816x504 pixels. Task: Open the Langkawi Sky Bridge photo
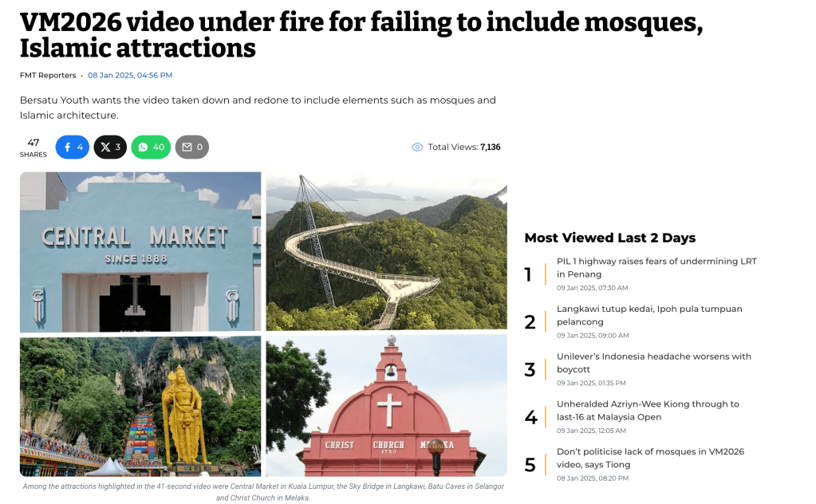point(387,252)
